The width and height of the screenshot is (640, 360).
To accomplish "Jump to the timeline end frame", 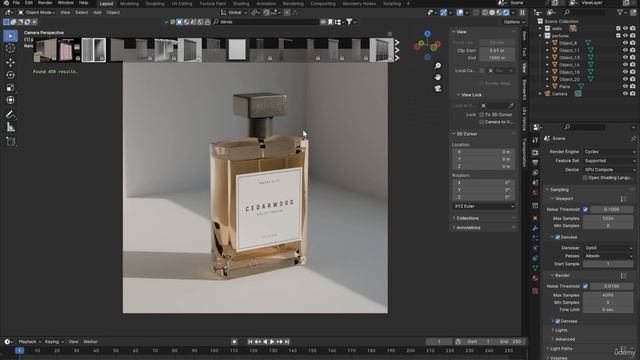I will pyautogui.click(x=287, y=342).
